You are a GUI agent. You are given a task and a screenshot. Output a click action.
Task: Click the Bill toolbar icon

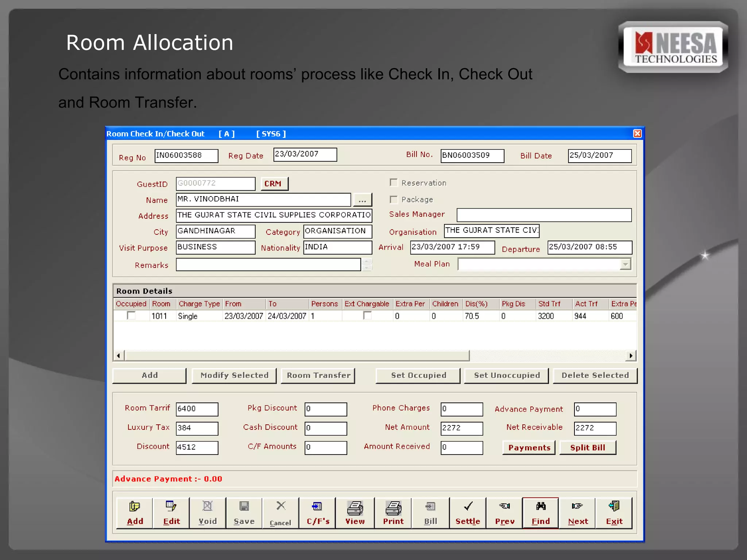[x=430, y=513]
